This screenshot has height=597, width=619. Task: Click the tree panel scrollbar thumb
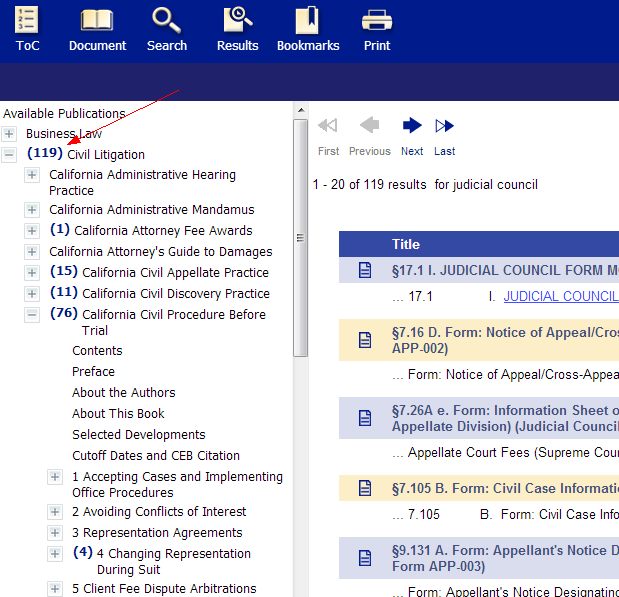pos(300,238)
